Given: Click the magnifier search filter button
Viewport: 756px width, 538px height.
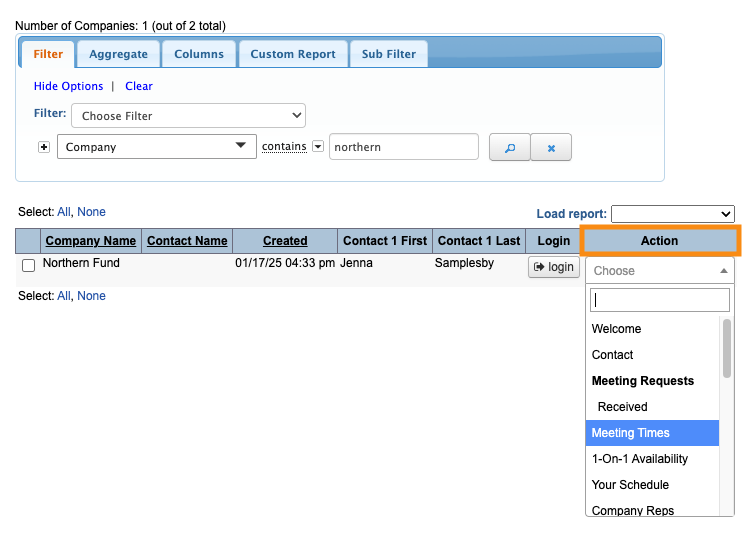Looking at the screenshot, I should point(509,147).
